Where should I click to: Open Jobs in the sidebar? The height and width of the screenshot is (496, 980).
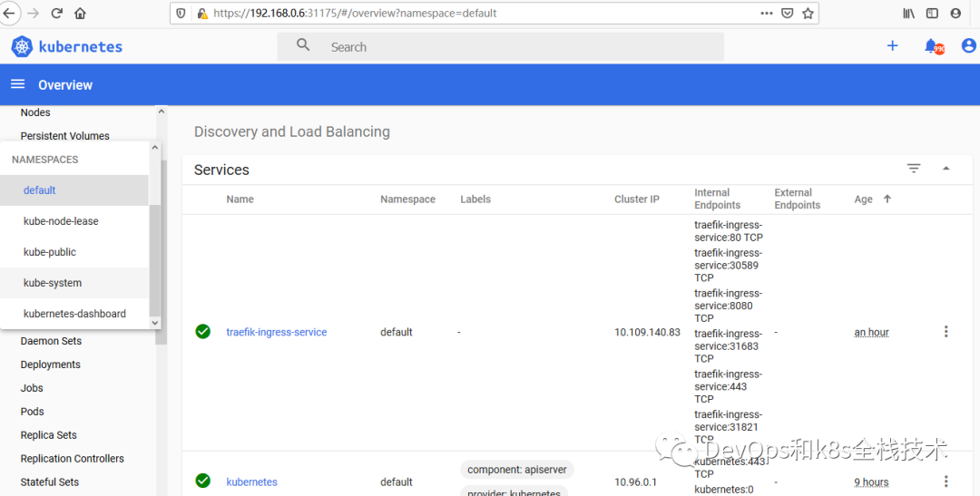click(32, 388)
